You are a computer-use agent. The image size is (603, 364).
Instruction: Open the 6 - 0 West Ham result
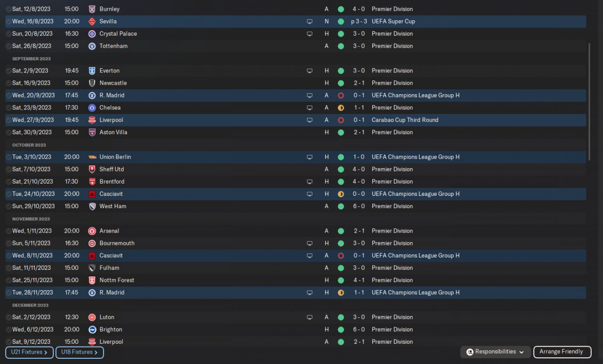pos(359,206)
